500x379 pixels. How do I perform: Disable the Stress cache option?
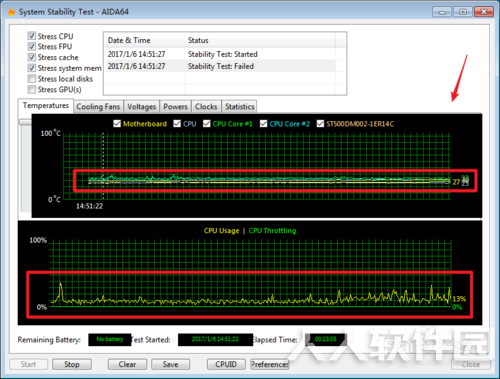coord(32,57)
